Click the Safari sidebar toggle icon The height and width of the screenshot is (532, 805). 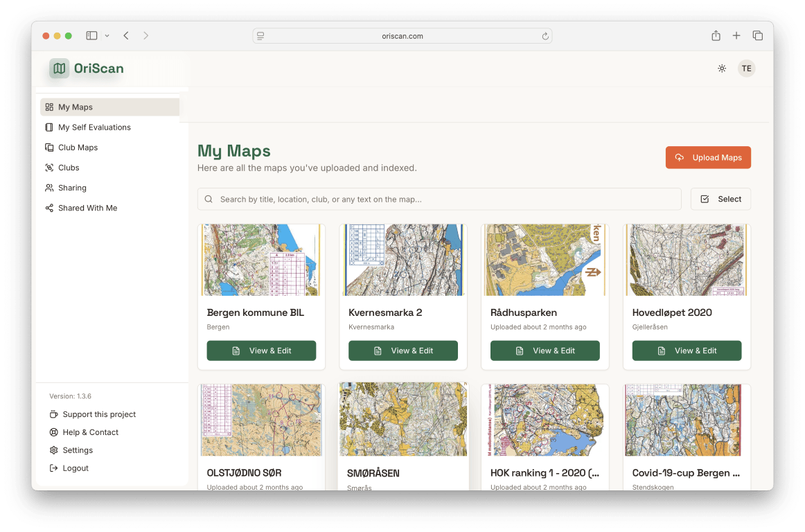point(91,35)
